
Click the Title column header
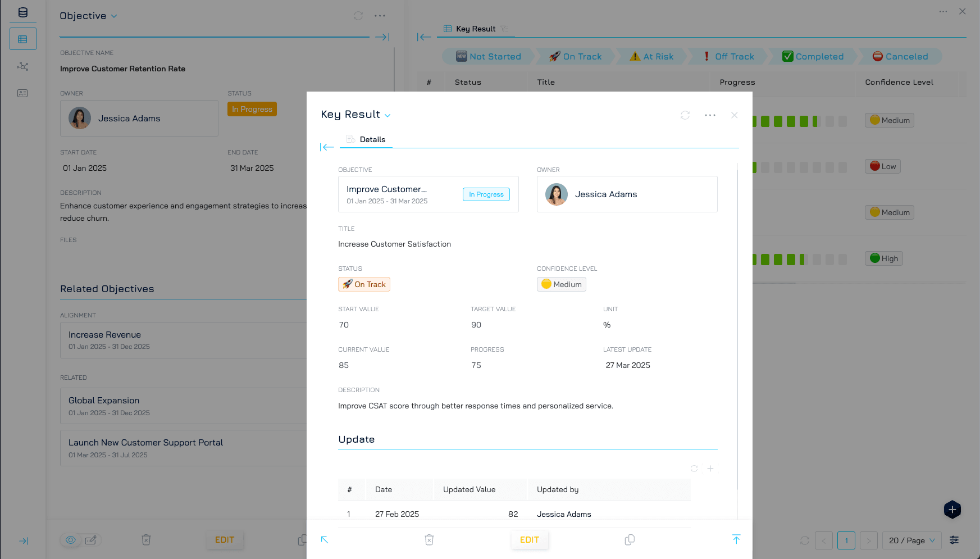pyautogui.click(x=546, y=82)
